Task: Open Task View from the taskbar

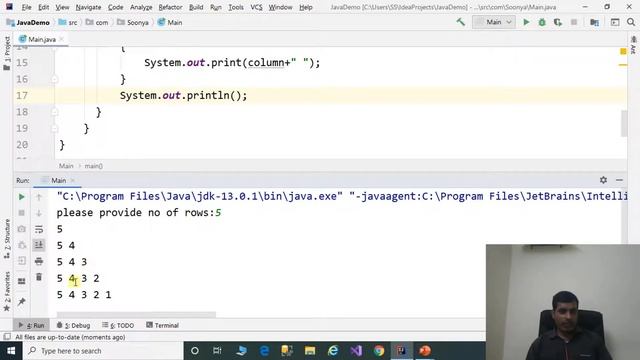Action: tap(217, 351)
